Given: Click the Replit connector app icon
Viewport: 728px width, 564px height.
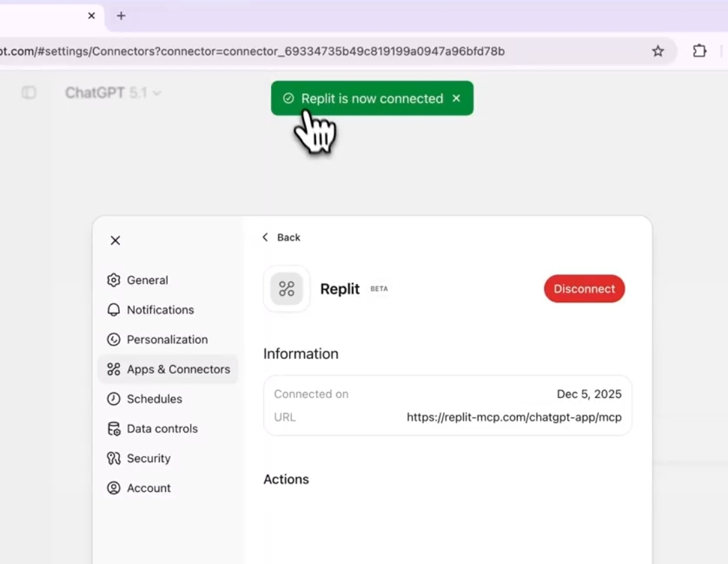Looking at the screenshot, I should point(286,289).
